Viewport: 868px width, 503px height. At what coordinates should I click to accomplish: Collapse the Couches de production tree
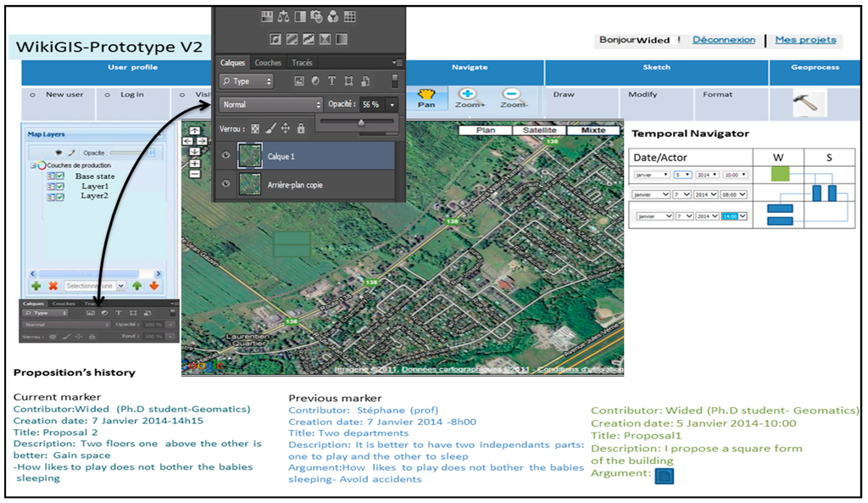(32, 165)
